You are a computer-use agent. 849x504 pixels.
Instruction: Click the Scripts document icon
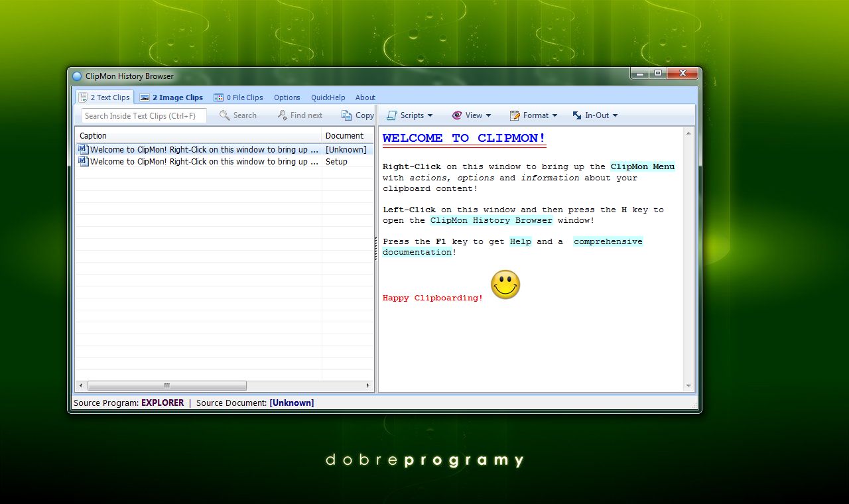tap(392, 115)
